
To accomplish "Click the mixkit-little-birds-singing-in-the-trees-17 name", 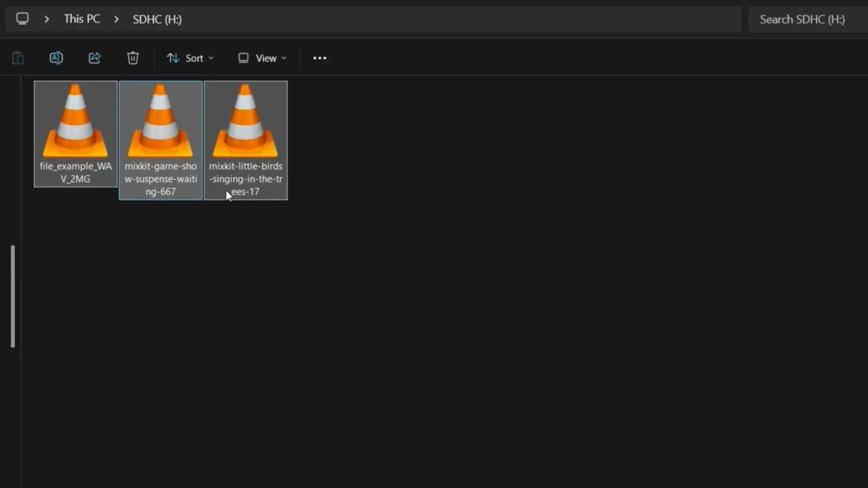I will pos(245,179).
